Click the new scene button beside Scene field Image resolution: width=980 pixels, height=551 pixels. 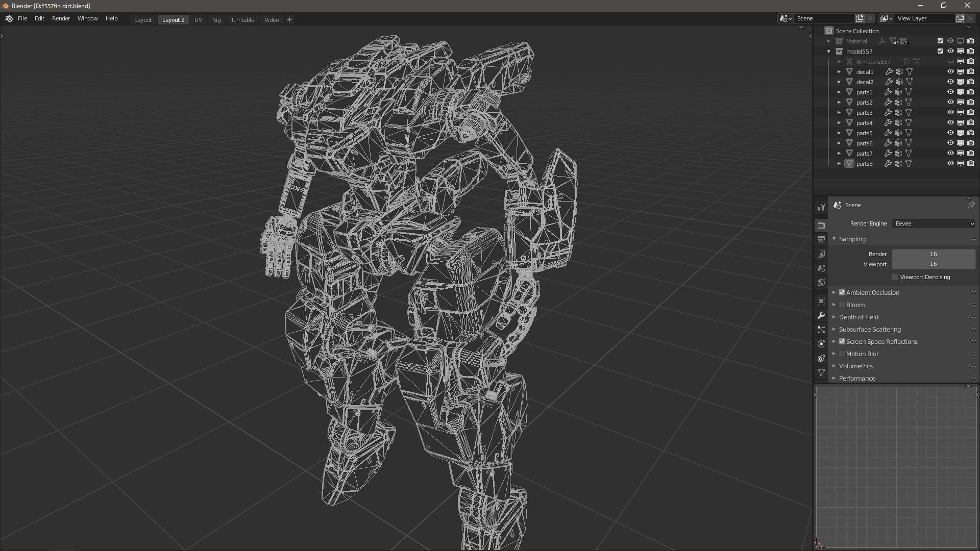click(x=860, y=18)
